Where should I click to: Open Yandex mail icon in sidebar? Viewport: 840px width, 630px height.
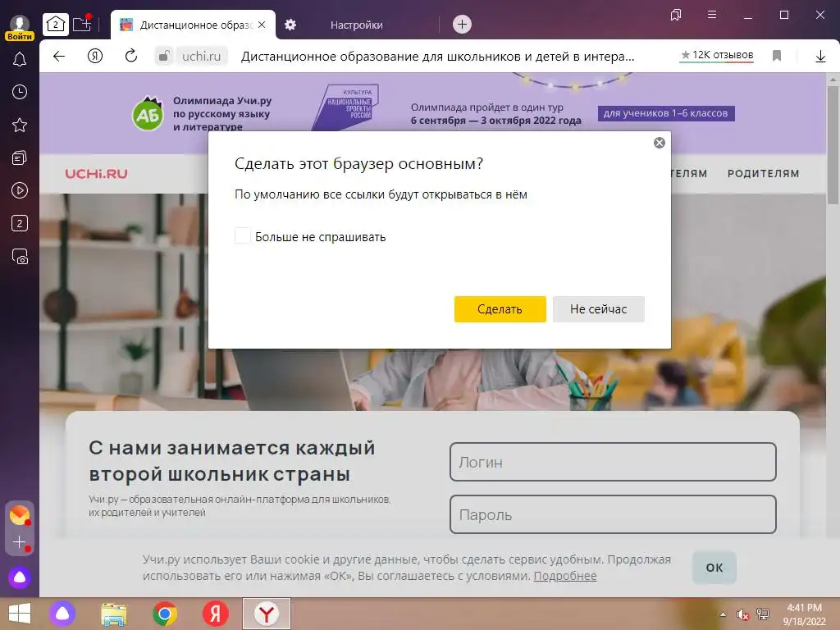pyautogui.click(x=20, y=515)
